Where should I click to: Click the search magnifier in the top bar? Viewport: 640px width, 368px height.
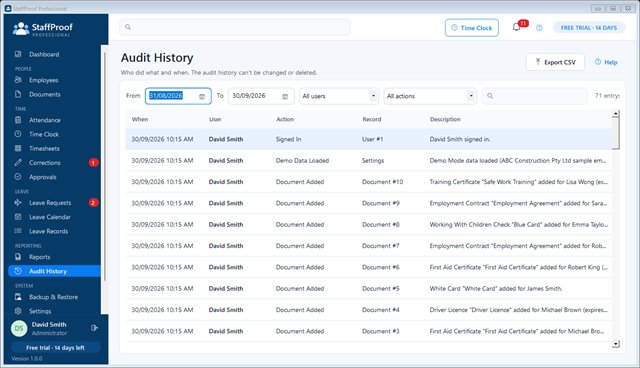click(128, 27)
